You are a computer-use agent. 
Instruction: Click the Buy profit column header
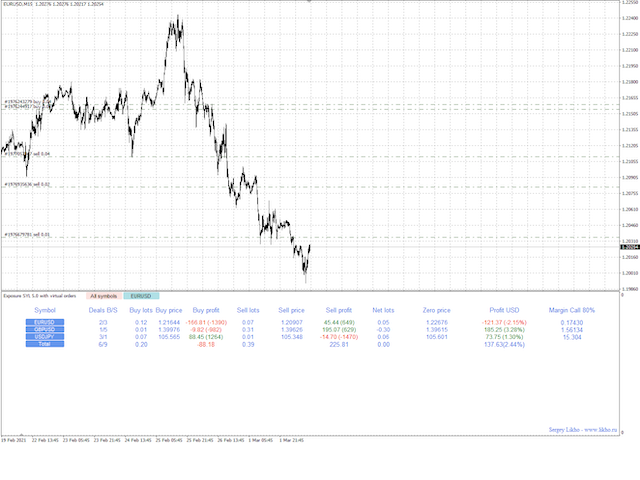[206, 310]
